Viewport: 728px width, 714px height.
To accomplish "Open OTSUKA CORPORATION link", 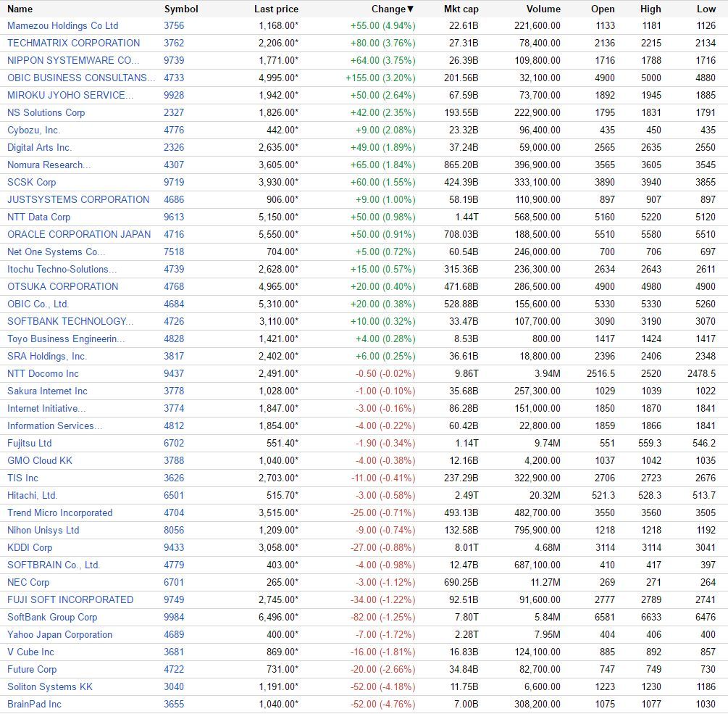I will pyautogui.click(x=63, y=286).
